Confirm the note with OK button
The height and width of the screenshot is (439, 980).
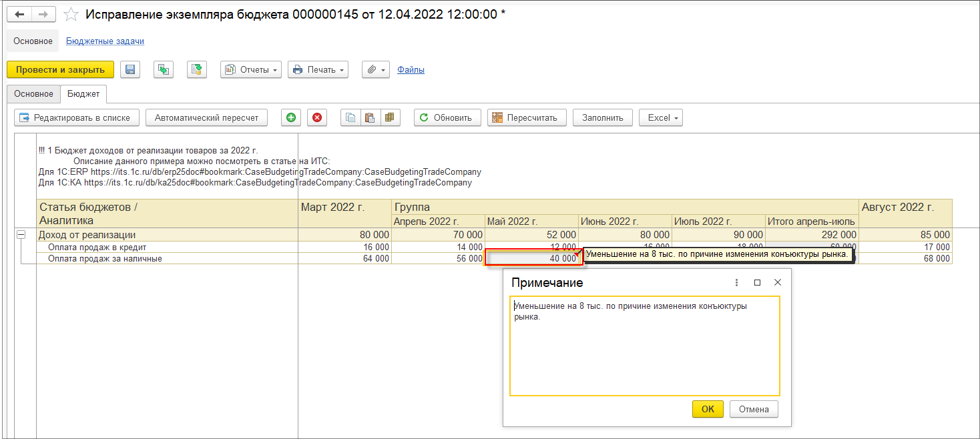pyautogui.click(x=708, y=409)
